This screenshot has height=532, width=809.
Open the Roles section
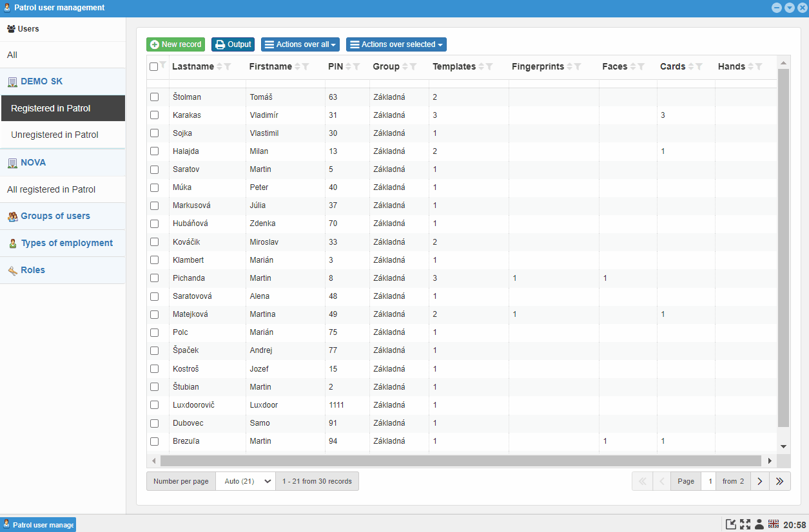tap(63, 271)
